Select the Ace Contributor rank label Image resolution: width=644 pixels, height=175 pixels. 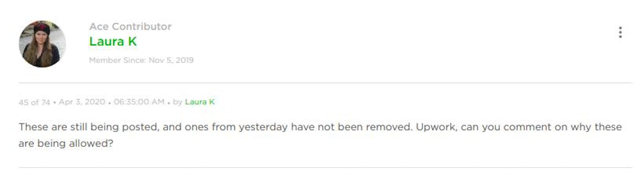point(130,26)
